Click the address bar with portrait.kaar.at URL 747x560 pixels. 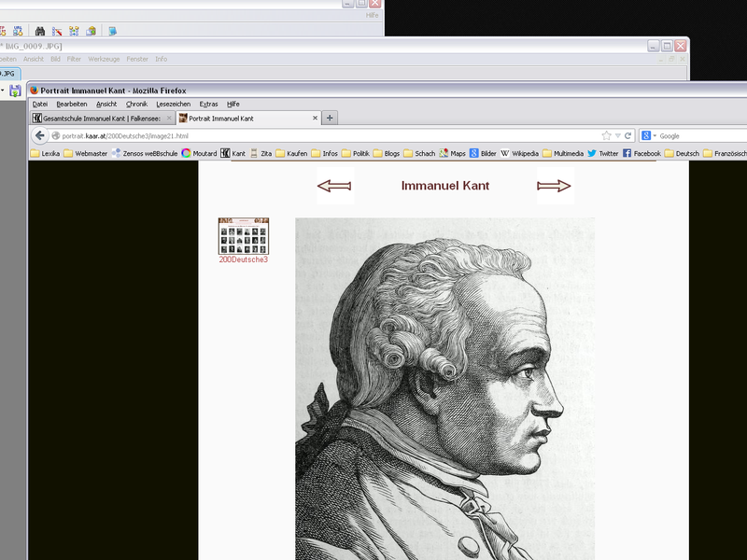[x=324, y=135]
